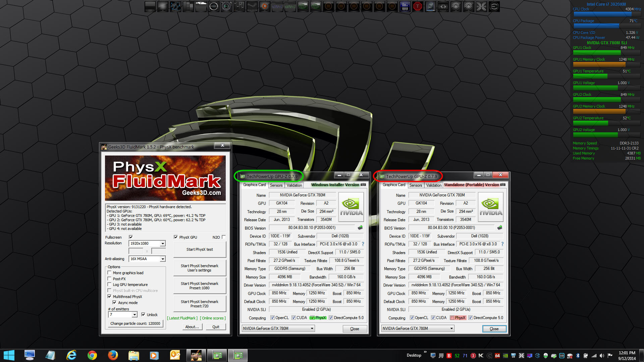
Task: Launch Google Chrome from the taskbar
Action: pos(92,355)
